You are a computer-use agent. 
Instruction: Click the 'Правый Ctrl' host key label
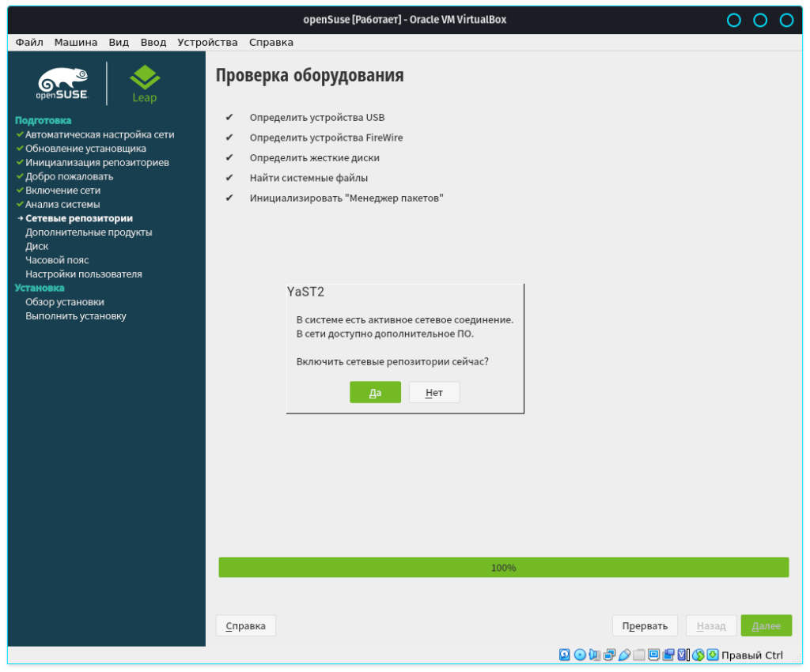[752, 655]
